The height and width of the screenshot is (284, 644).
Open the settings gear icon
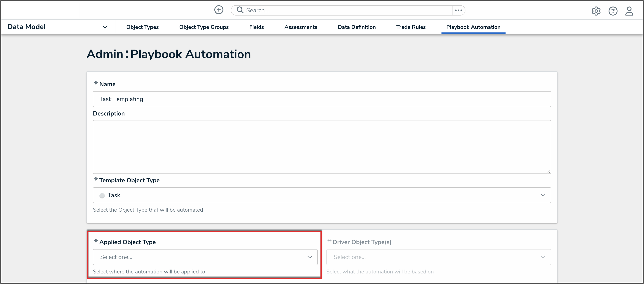pos(596,11)
